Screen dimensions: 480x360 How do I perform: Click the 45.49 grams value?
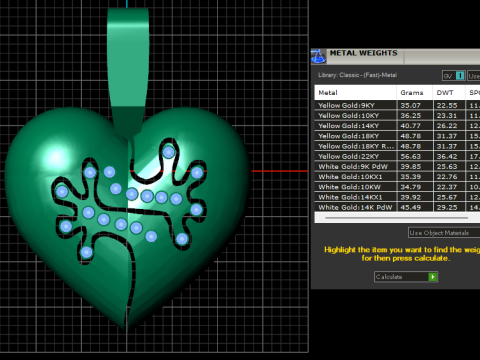click(410, 207)
